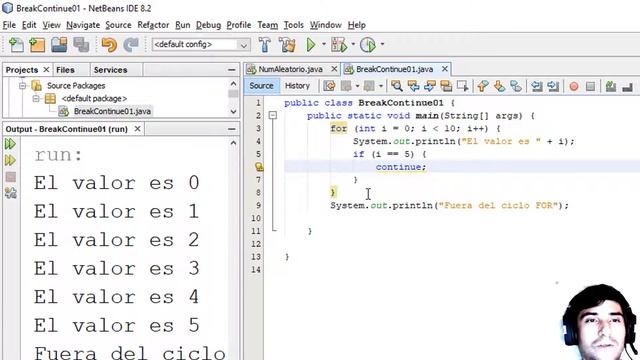This screenshot has width=640, height=360.
Task: Minimize the Output panel
Action: [x=231, y=129]
